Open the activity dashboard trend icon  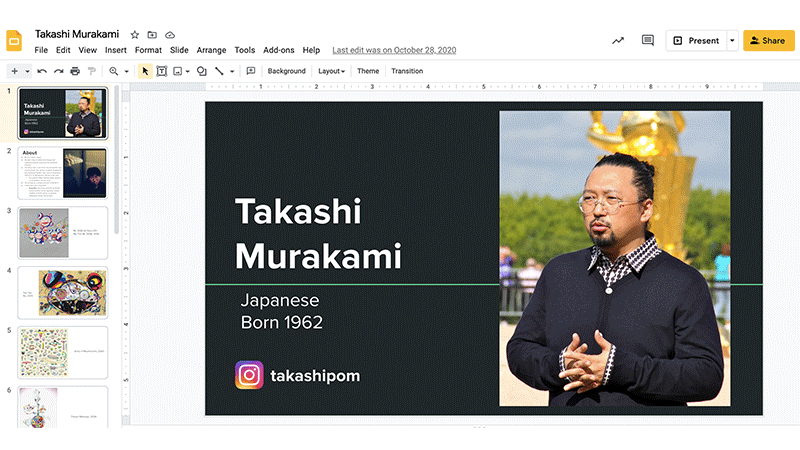tap(618, 41)
